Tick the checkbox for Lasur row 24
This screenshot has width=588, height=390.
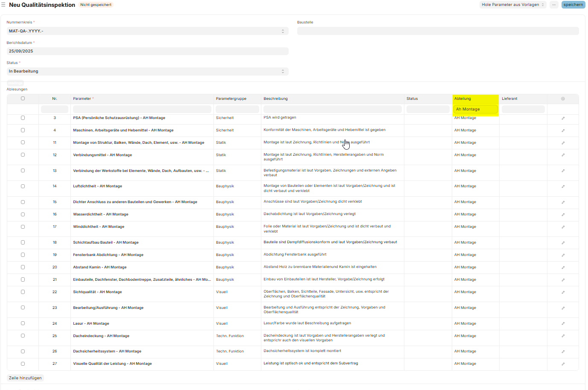23,323
